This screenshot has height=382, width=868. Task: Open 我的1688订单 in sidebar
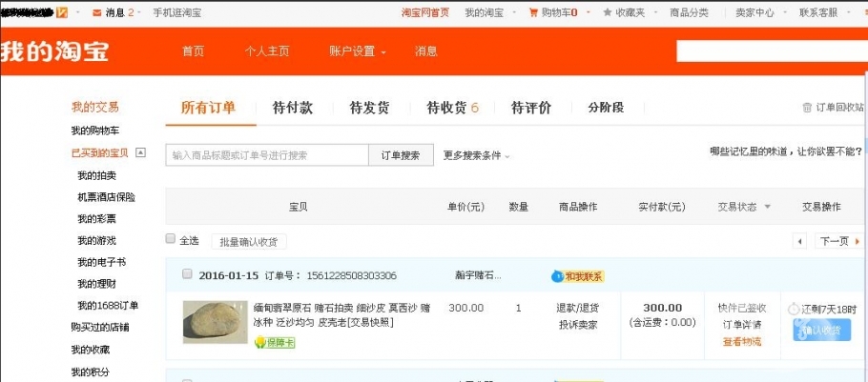[108, 306]
